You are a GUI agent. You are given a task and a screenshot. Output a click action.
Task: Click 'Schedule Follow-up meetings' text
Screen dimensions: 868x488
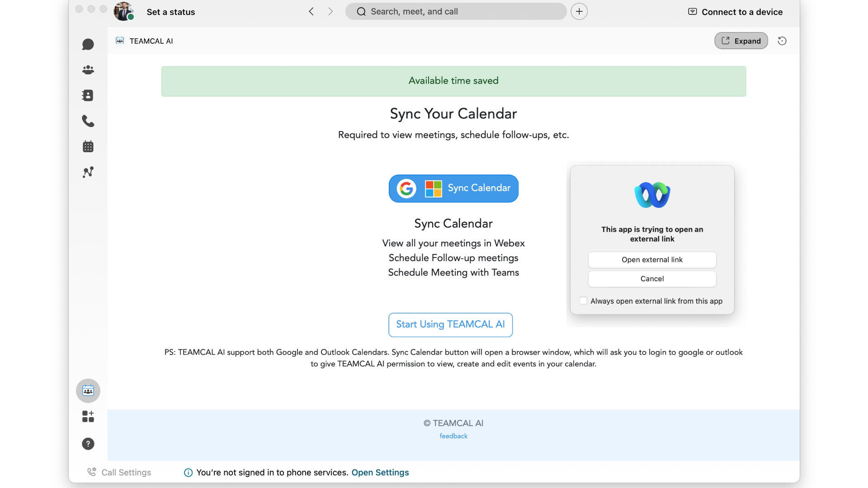point(453,258)
